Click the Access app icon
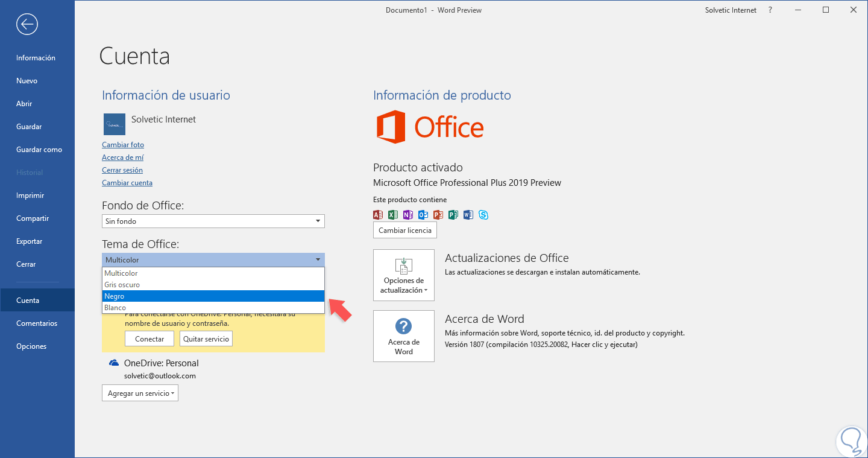 (378, 214)
